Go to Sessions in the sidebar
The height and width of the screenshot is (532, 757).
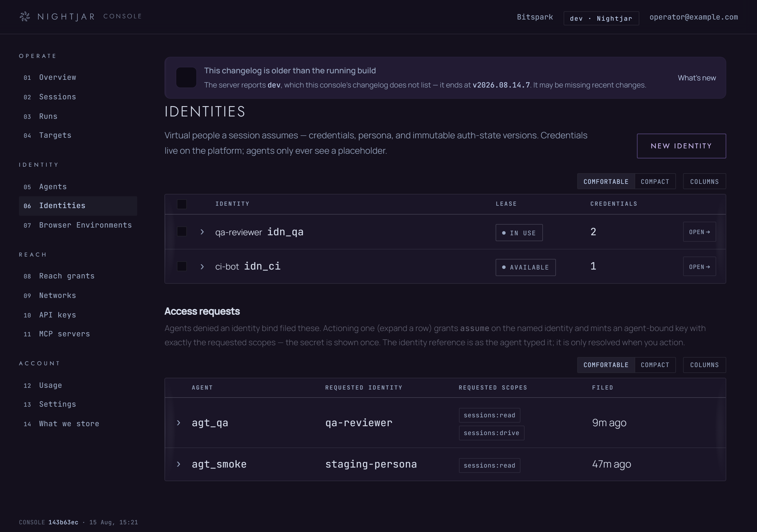(78, 97)
